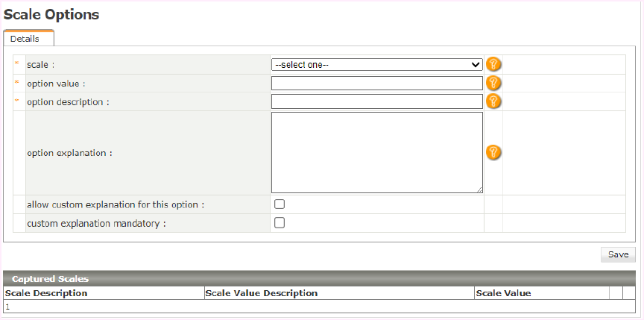The height and width of the screenshot is (320, 644).
Task: Click into the option description input
Action: [x=376, y=101]
